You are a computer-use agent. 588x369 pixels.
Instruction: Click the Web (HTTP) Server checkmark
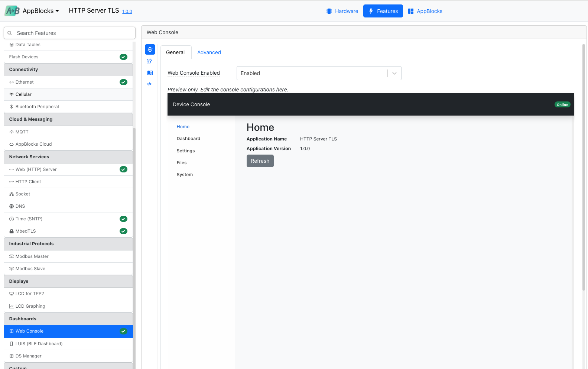pyautogui.click(x=124, y=169)
